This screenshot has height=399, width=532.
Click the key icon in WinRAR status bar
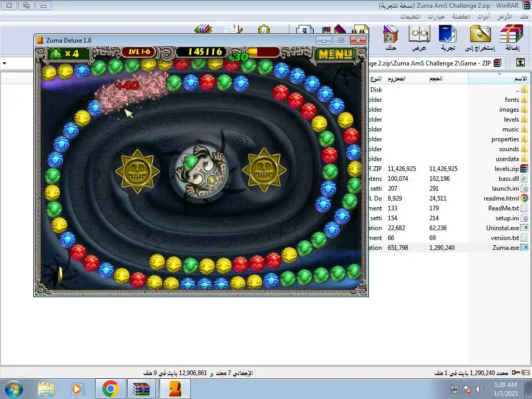(x=516, y=373)
